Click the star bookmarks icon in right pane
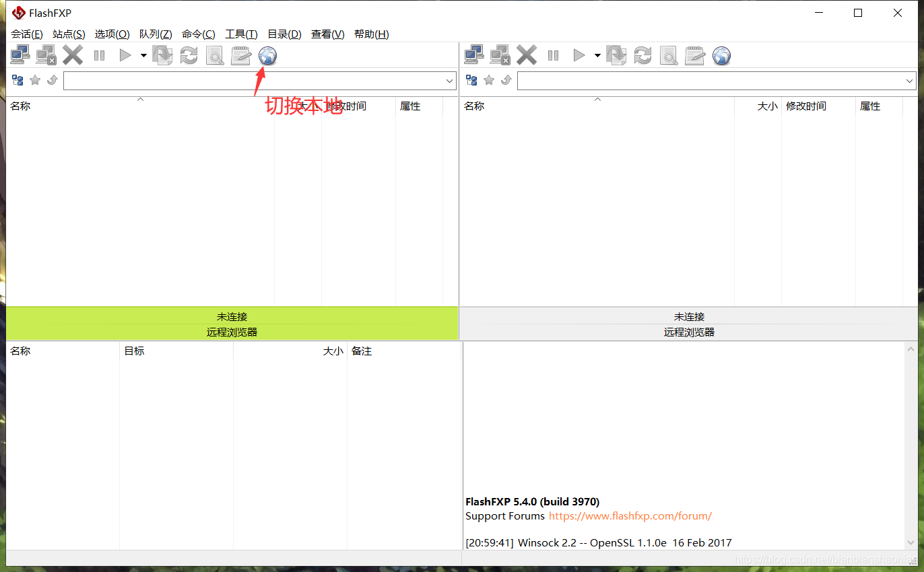924x572 pixels. click(489, 81)
